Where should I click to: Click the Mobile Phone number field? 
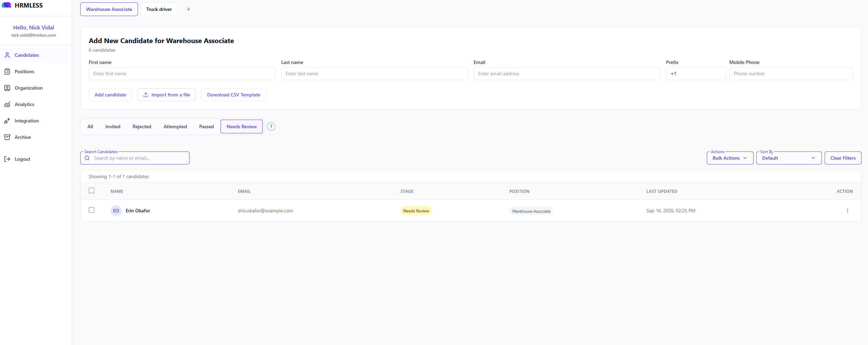pos(791,74)
